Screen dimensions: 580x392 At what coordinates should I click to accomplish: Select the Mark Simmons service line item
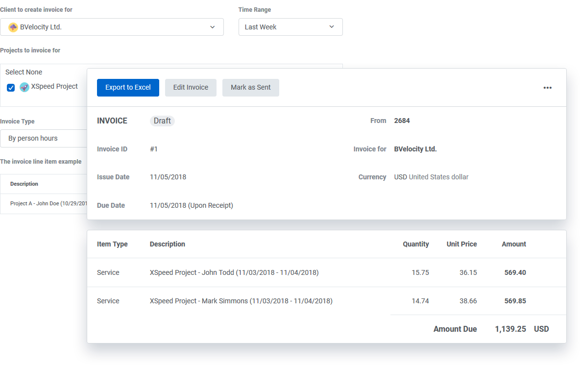click(x=241, y=301)
